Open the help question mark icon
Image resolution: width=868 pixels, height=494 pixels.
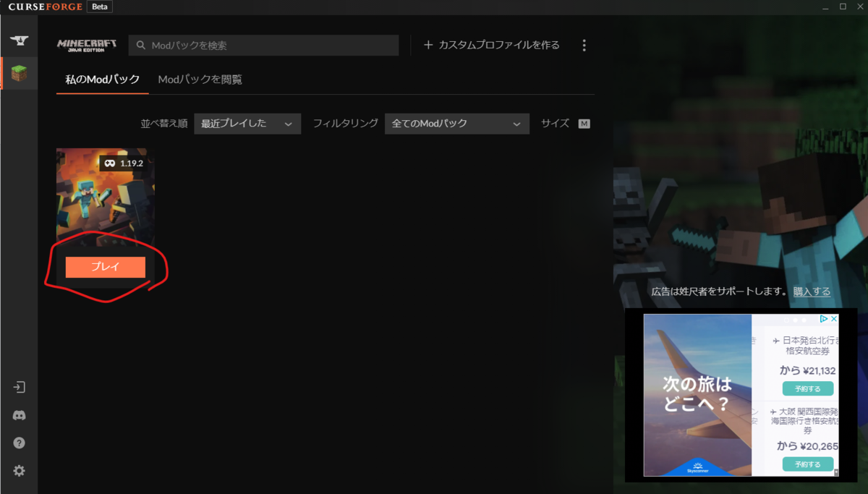click(x=20, y=443)
